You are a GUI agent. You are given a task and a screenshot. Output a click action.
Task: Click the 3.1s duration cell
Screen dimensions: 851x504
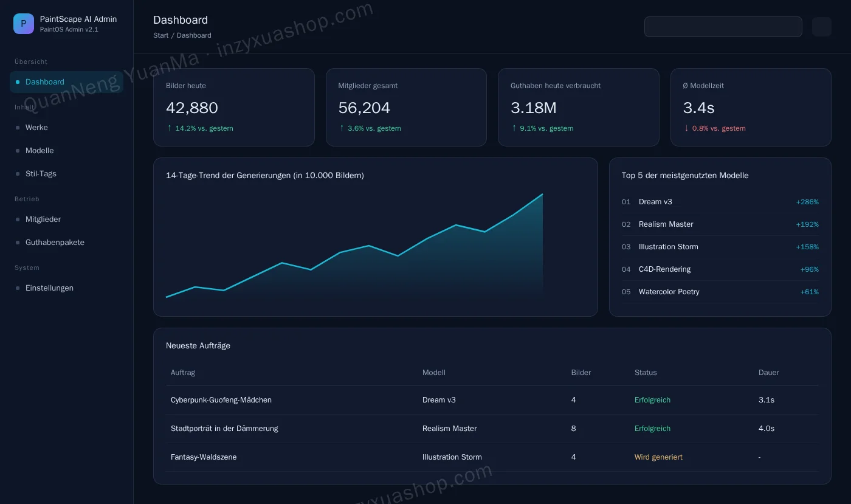point(767,400)
